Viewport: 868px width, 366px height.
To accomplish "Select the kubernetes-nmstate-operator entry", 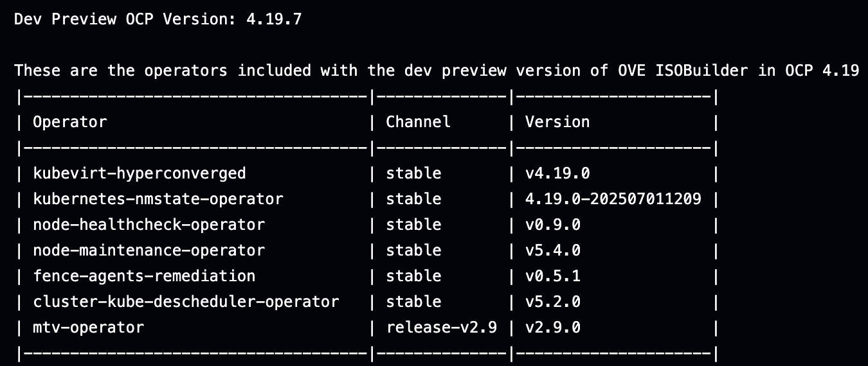I will point(158,199).
